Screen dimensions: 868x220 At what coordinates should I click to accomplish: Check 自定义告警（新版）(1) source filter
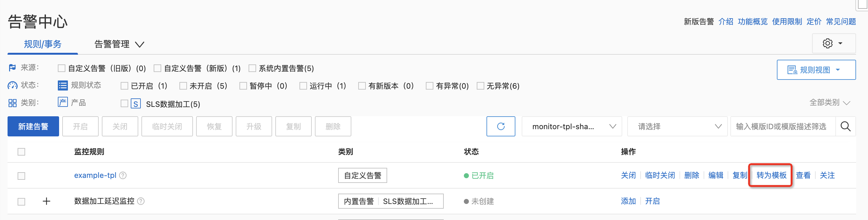[x=157, y=69]
